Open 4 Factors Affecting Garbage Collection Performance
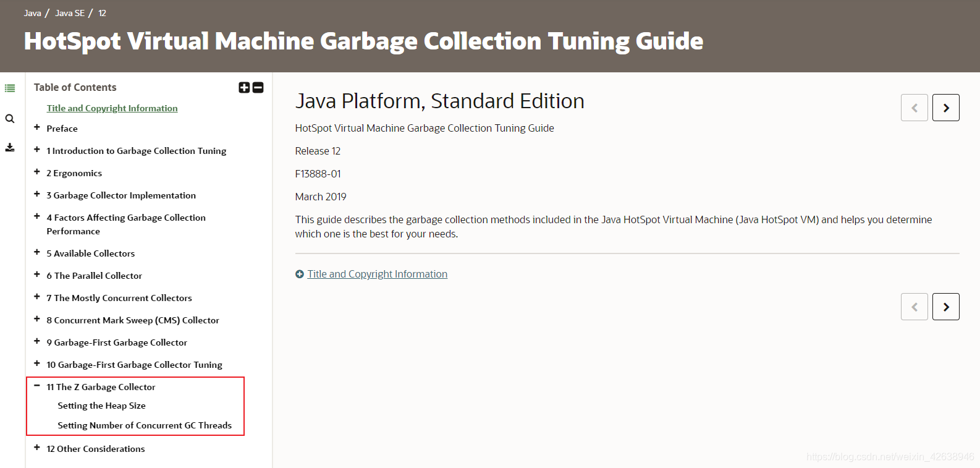This screenshot has width=980, height=468. pos(126,224)
